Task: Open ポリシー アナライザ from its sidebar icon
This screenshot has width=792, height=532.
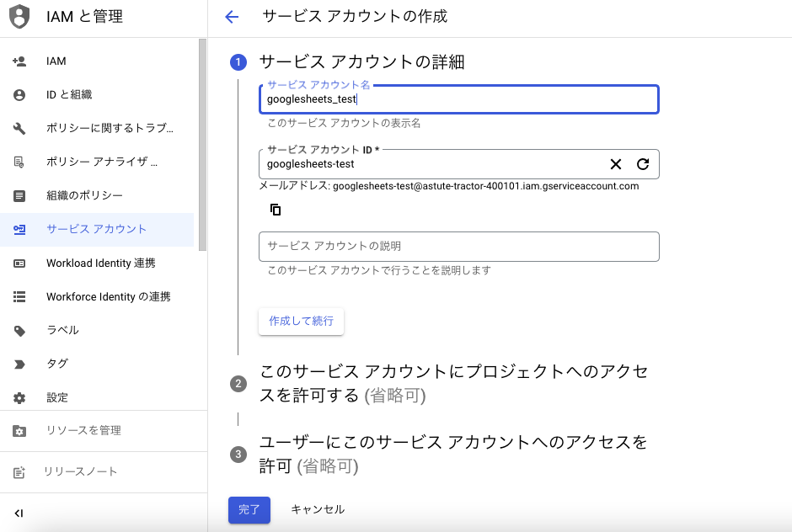Action: [19, 162]
